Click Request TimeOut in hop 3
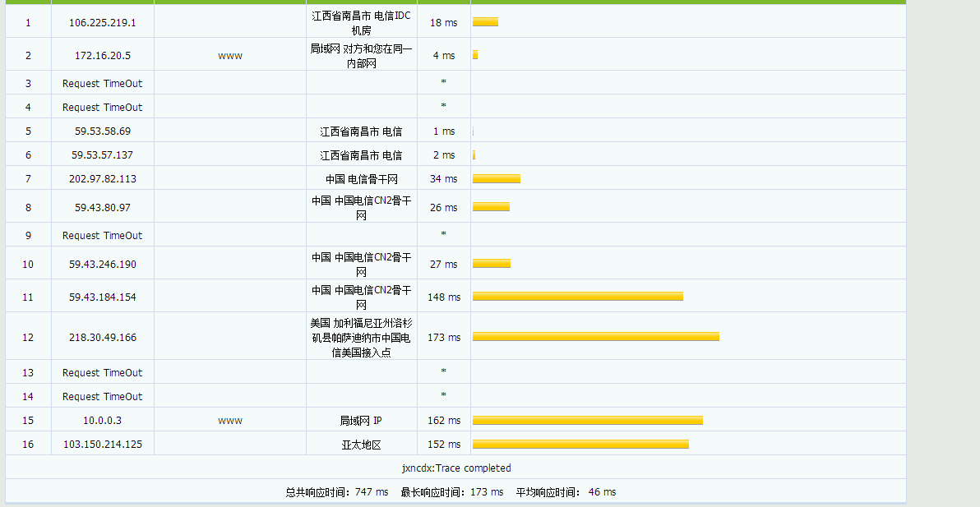This screenshot has width=980, height=507. coord(103,83)
